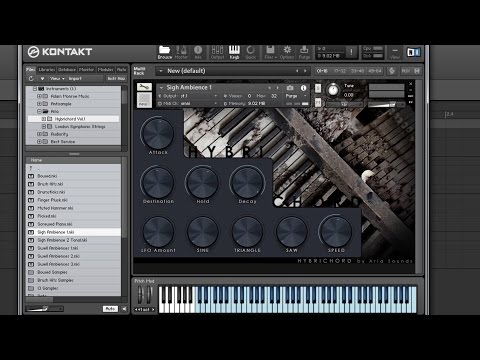This screenshot has height=360, width=480.
Task: Go to the previous multi arrow
Action: 297,71
